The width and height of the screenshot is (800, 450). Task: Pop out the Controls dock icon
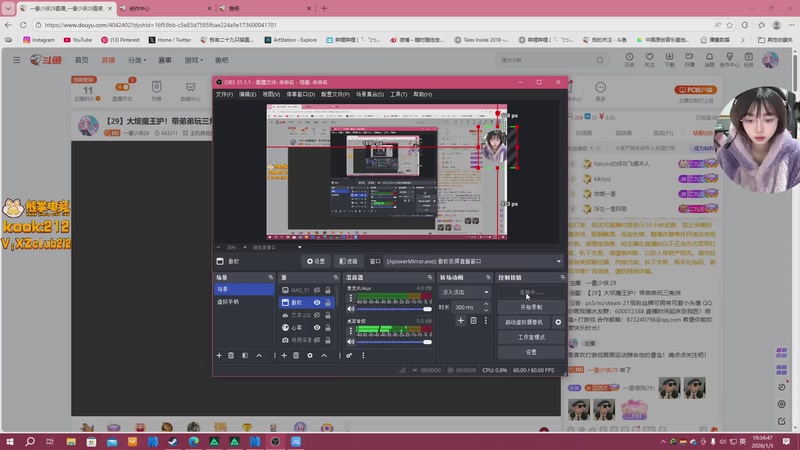563,278
